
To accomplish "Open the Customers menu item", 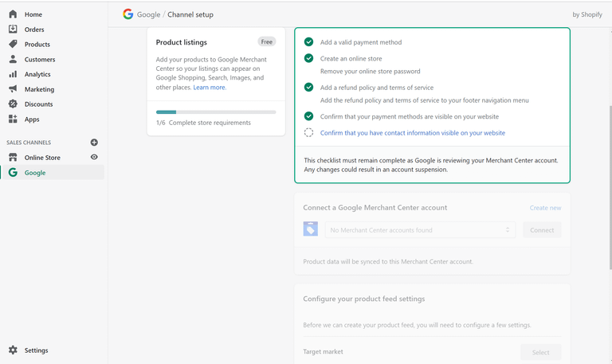I will [x=39, y=59].
